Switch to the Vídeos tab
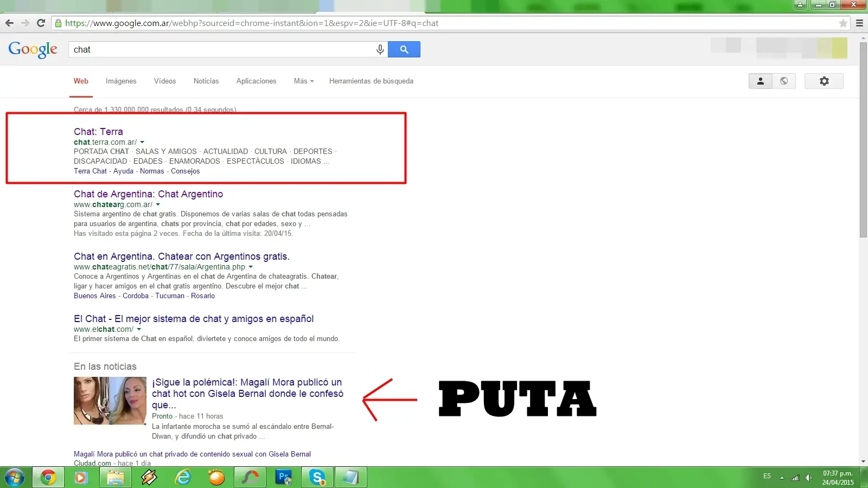868x488 pixels. [x=165, y=81]
